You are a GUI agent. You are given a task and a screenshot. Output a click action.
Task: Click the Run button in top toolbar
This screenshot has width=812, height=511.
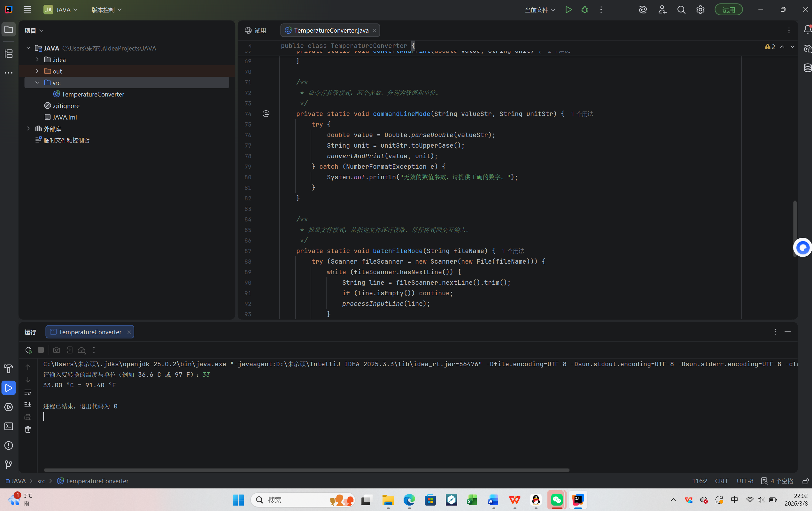coord(568,10)
